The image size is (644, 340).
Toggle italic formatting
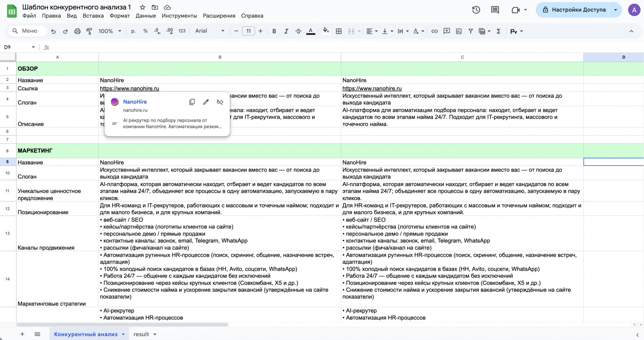pyautogui.click(x=286, y=31)
